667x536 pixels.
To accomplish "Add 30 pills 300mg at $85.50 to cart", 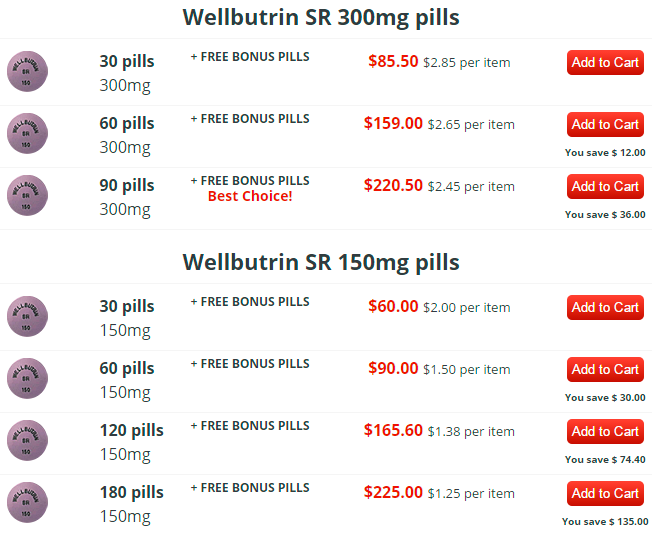I will click(605, 63).
